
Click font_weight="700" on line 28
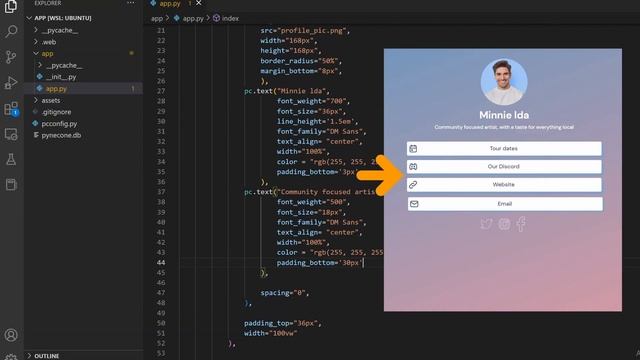pyautogui.click(x=313, y=101)
